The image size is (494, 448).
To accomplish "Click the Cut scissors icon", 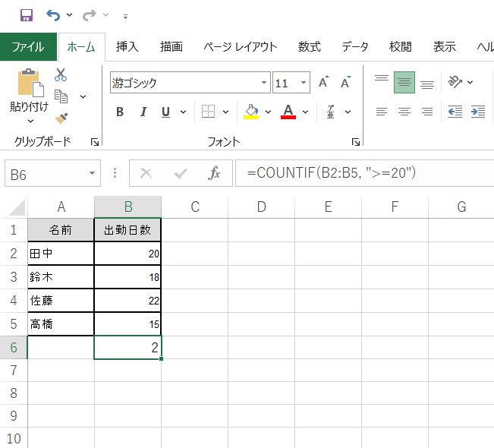I will (x=61, y=75).
